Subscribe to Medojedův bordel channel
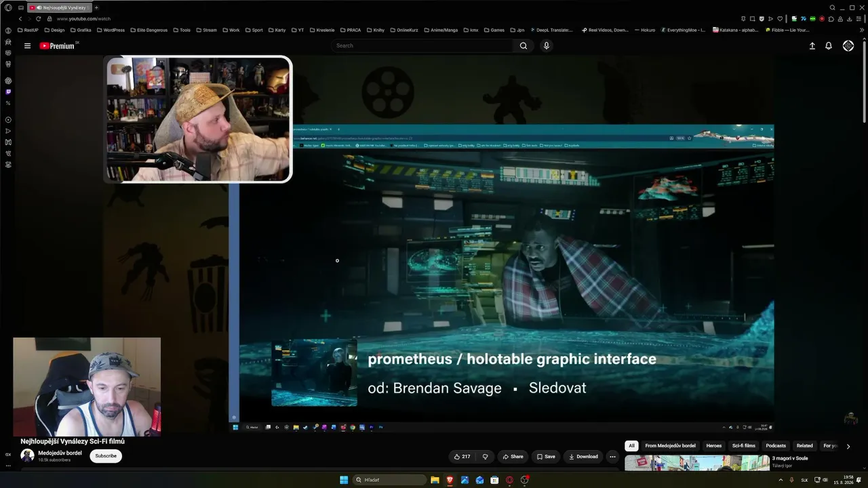The height and width of the screenshot is (488, 868). point(106,456)
